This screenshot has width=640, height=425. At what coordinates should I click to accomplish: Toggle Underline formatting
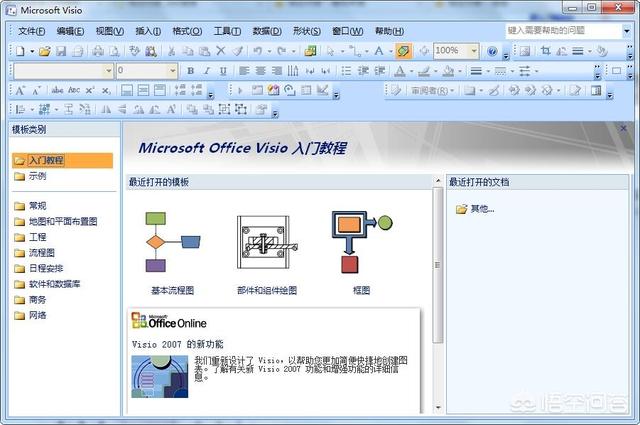223,71
